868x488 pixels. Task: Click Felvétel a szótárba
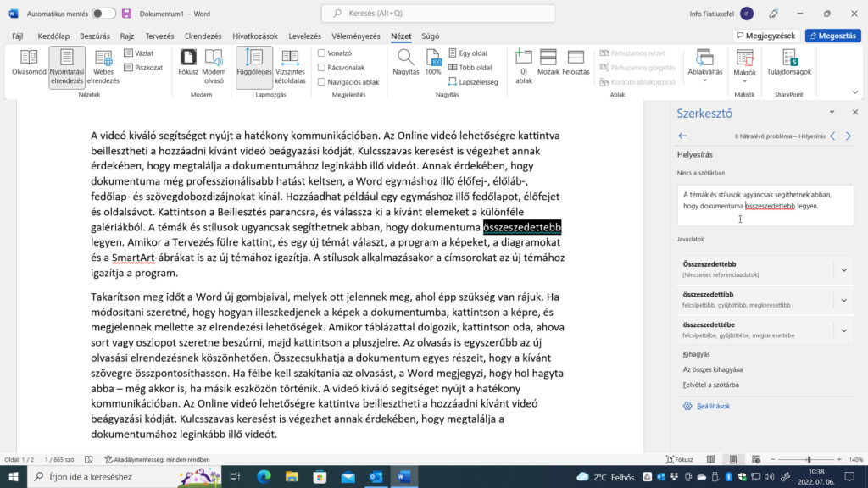[711, 385]
